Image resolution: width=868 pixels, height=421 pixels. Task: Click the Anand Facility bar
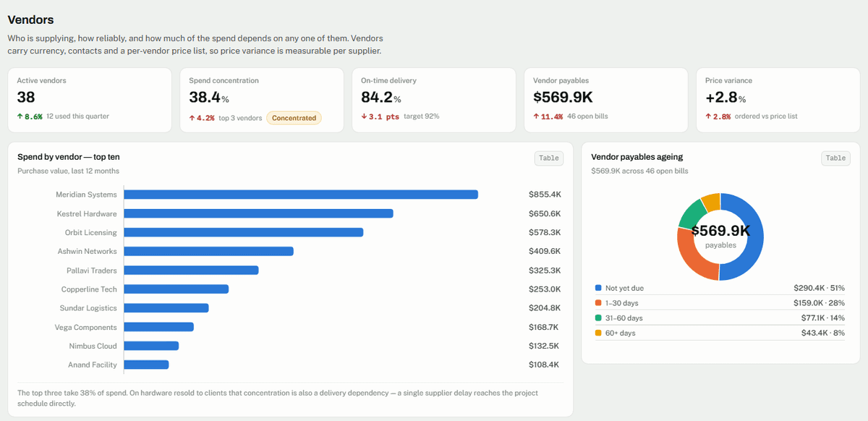(147, 365)
